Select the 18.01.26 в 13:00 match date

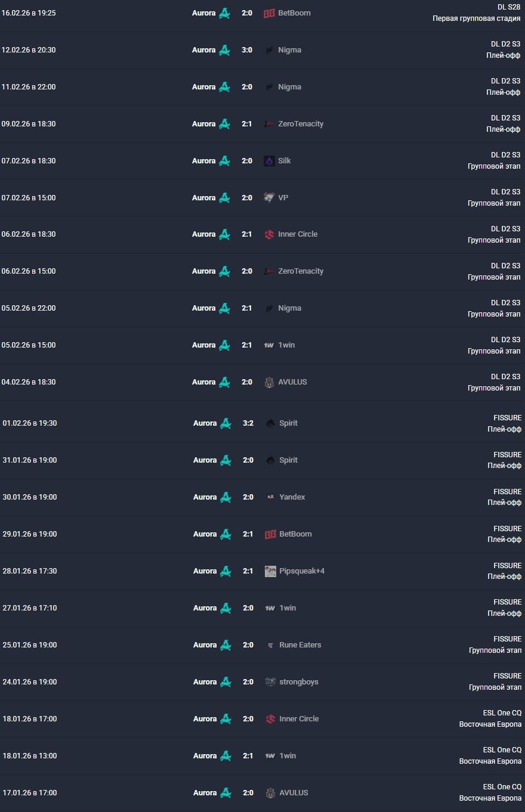coord(30,756)
